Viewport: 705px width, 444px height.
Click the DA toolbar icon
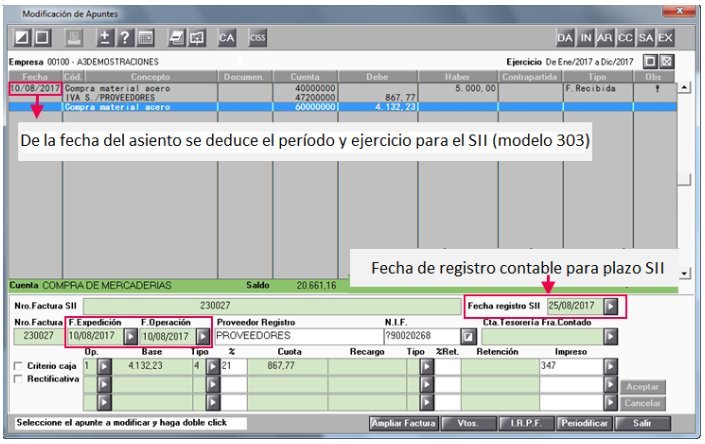(566, 37)
